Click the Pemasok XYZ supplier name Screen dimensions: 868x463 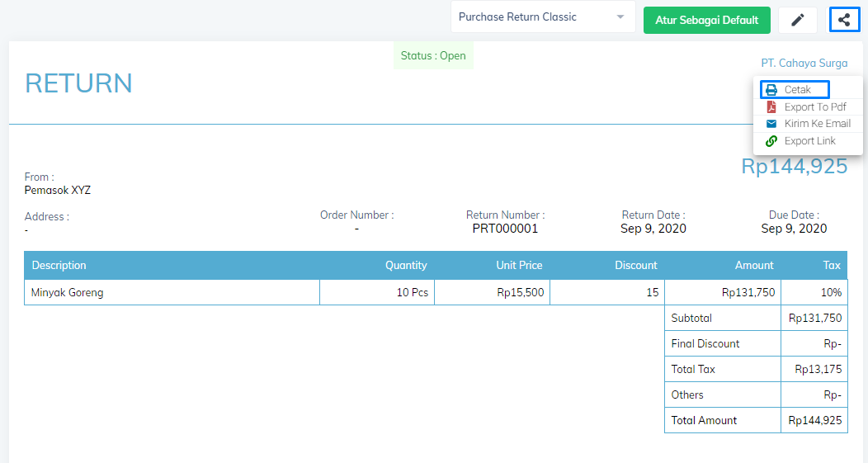click(x=58, y=191)
